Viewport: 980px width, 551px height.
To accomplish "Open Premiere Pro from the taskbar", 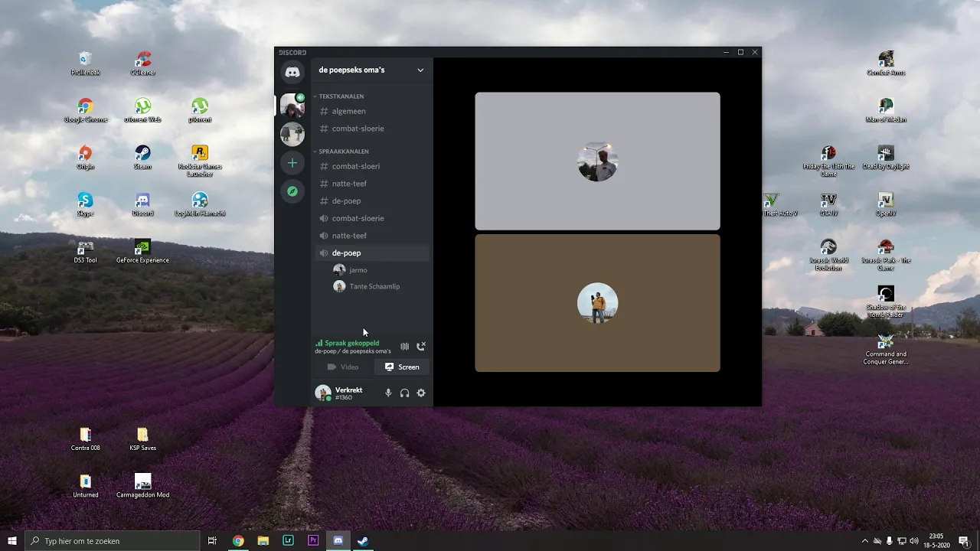I will click(313, 541).
